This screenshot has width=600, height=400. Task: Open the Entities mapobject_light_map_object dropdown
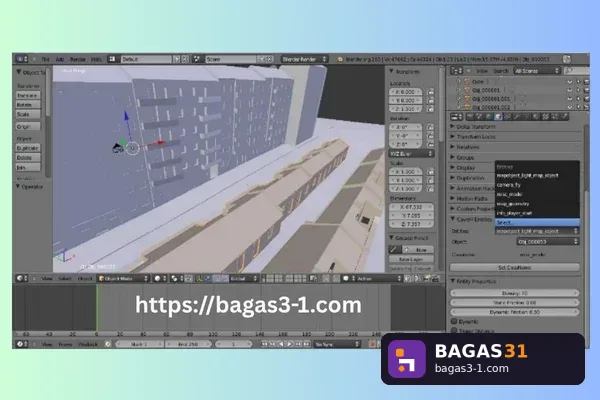coord(537,231)
